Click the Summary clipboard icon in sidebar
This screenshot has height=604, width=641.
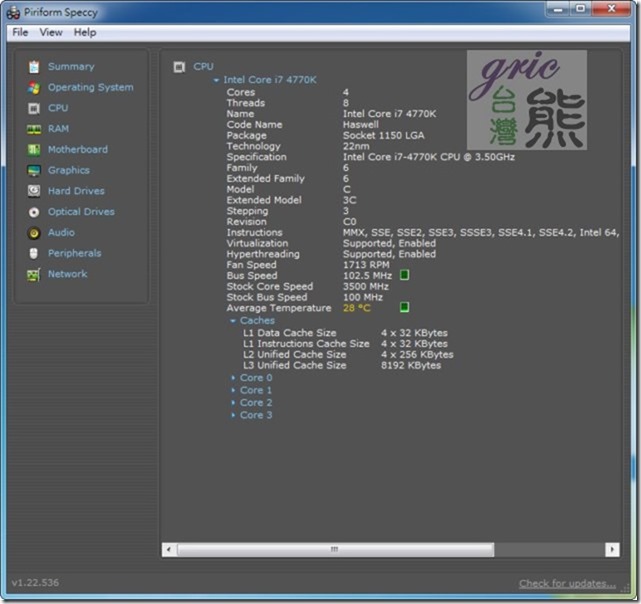[x=34, y=67]
